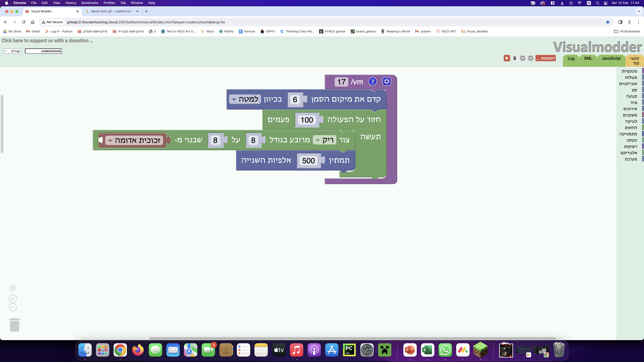Edit the /vm number 17
This screenshot has height=362, width=644.
click(x=341, y=82)
